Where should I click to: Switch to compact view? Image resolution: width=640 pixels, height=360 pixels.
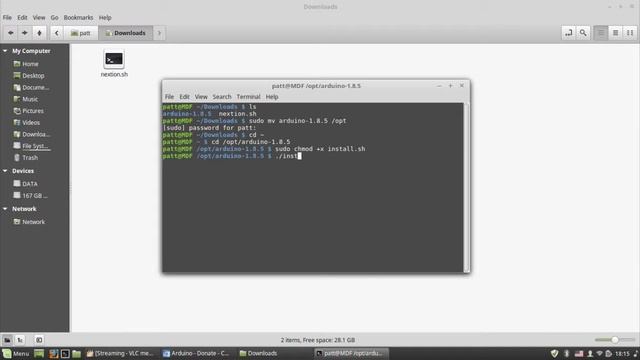tap(630, 33)
